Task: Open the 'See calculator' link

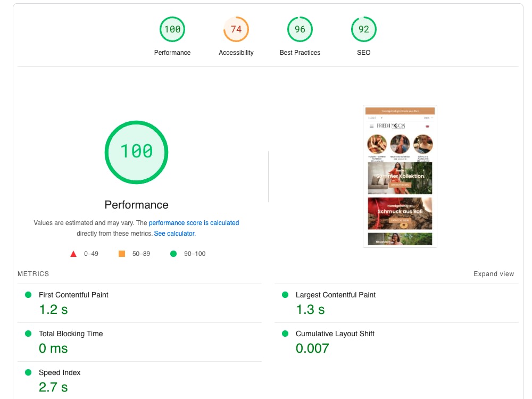Action: coord(174,234)
